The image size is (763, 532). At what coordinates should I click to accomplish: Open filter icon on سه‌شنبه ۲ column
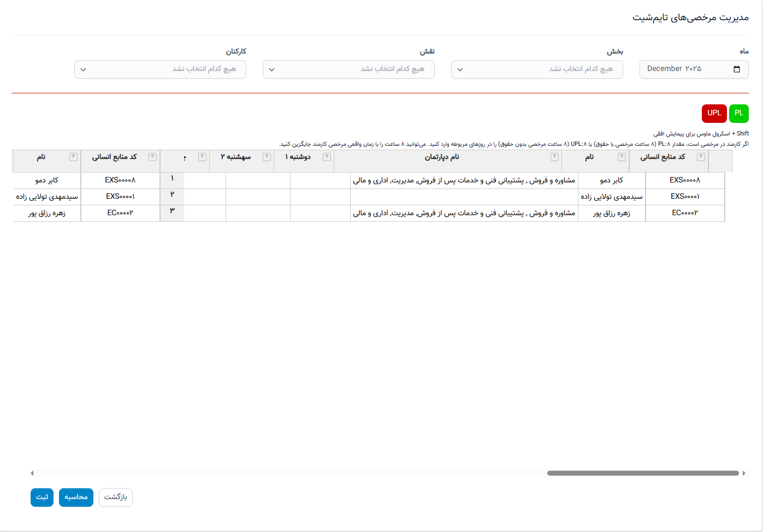click(x=267, y=157)
